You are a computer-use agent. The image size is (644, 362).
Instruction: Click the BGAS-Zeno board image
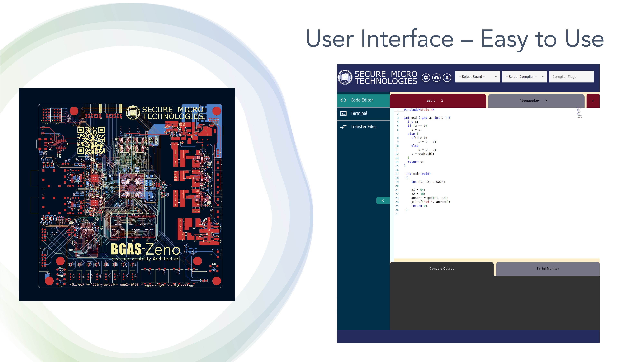(x=127, y=195)
